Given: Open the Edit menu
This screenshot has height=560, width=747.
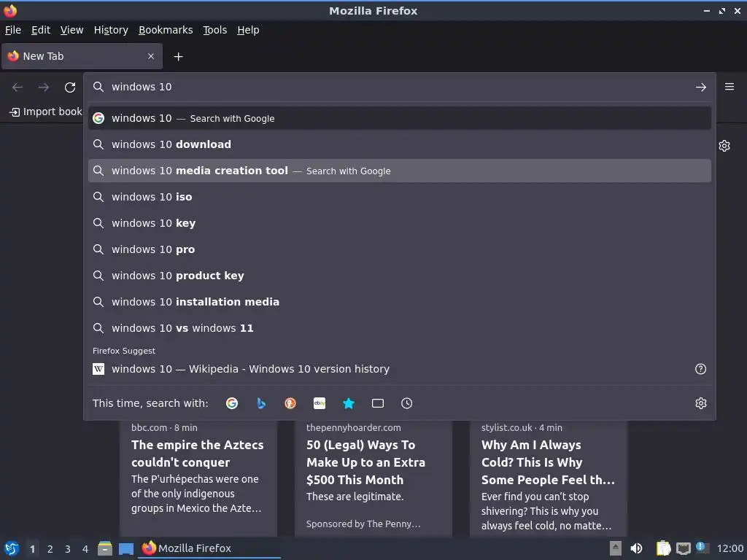Looking at the screenshot, I should 41,30.
